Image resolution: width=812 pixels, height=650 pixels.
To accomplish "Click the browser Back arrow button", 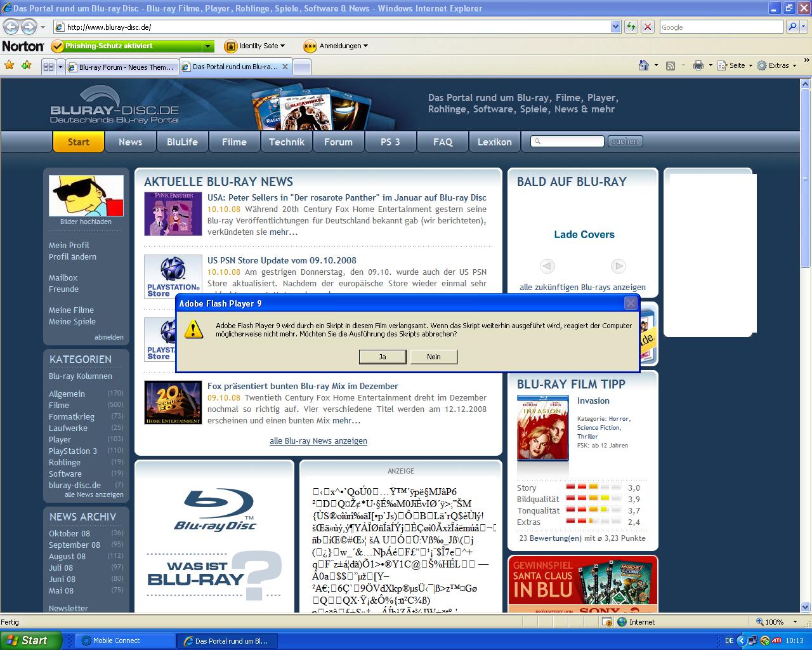I will pos(11,27).
